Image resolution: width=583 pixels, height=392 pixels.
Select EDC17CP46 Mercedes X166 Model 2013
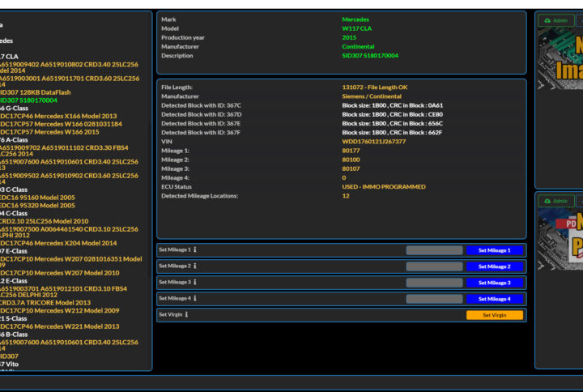click(x=58, y=116)
